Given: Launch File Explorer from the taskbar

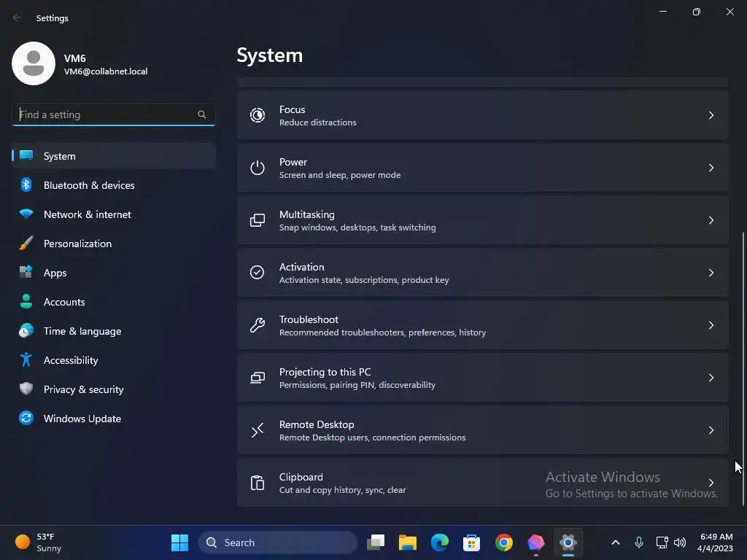Looking at the screenshot, I should tap(407, 542).
